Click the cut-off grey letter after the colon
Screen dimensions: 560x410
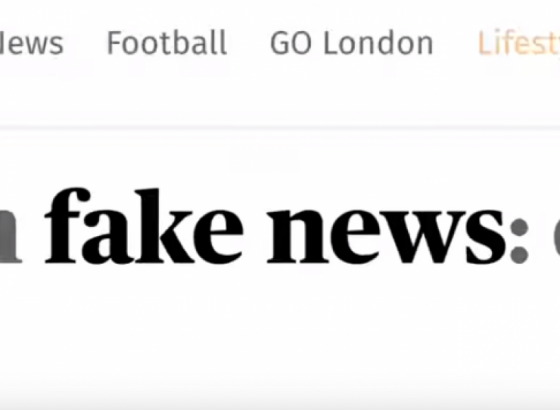click(556, 238)
